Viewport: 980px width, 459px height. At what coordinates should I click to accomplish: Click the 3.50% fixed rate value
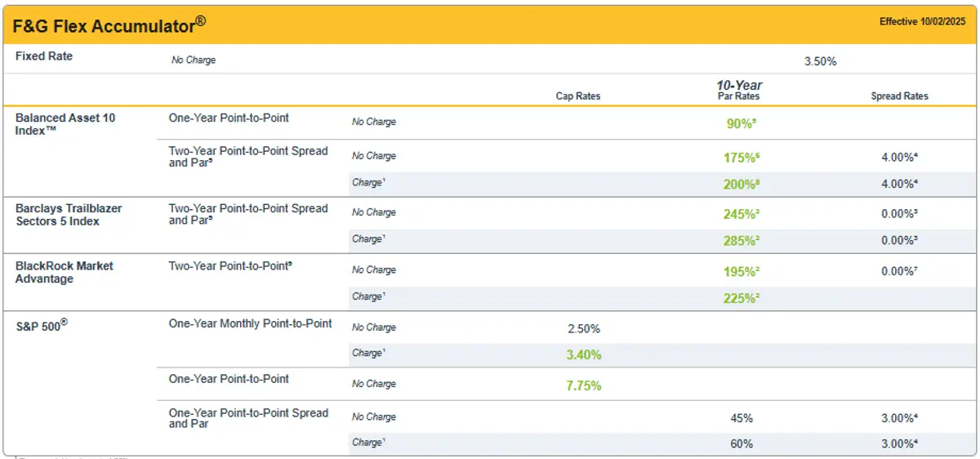(x=820, y=61)
